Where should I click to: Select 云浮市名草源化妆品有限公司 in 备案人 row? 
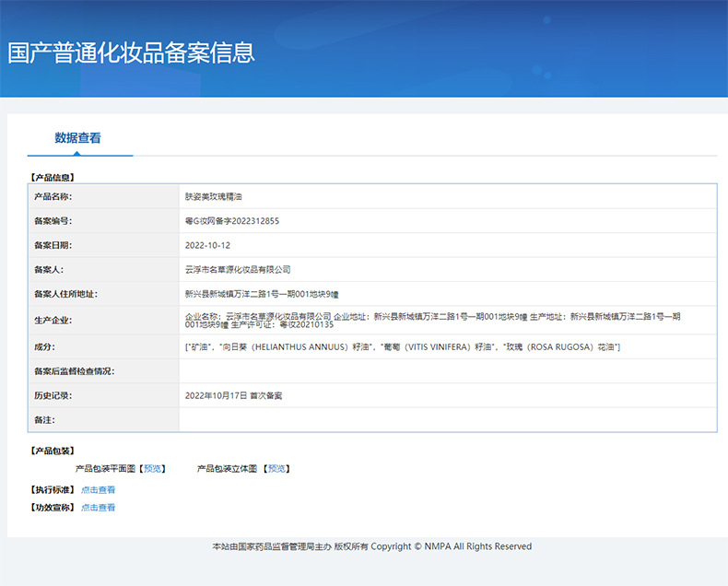pos(238,270)
